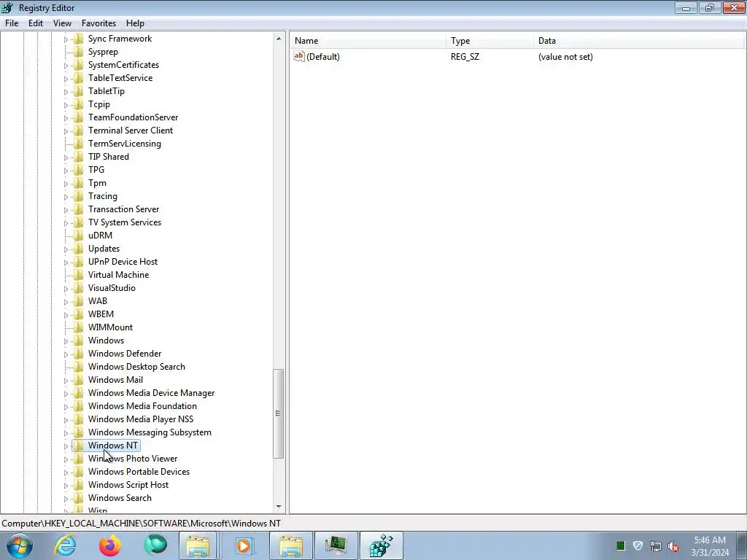Screen dimensions: 747x560
Task: Expand the VisualStudio key
Action: 66,289
